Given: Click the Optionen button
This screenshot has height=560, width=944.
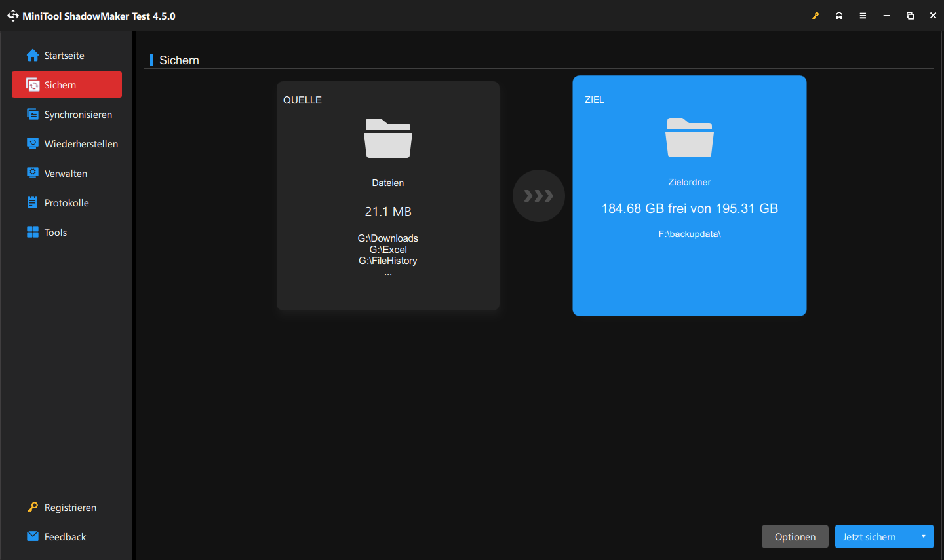Looking at the screenshot, I should tap(795, 536).
